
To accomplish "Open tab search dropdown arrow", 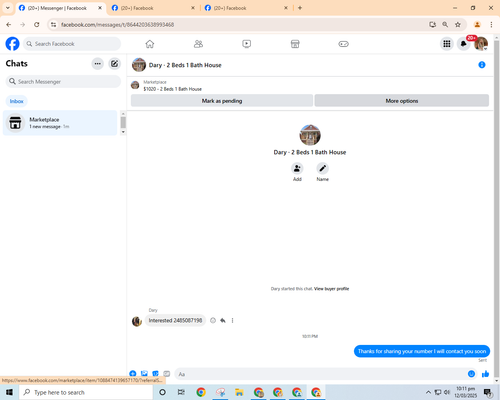I will click(8, 8).
